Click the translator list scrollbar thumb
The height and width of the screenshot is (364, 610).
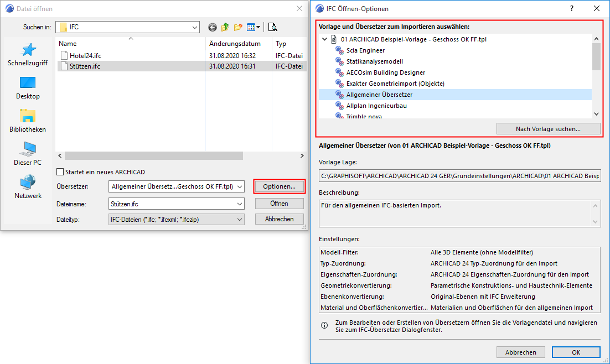[x=596, y=57]
